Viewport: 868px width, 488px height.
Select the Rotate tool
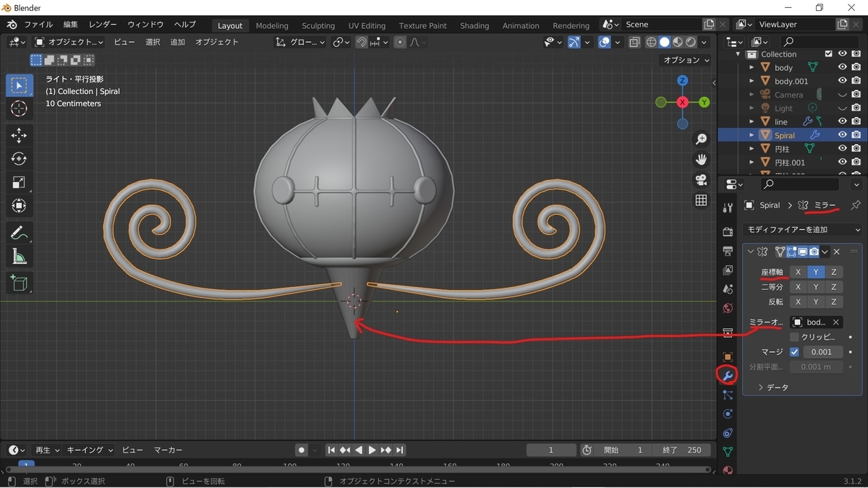(20, 159)
